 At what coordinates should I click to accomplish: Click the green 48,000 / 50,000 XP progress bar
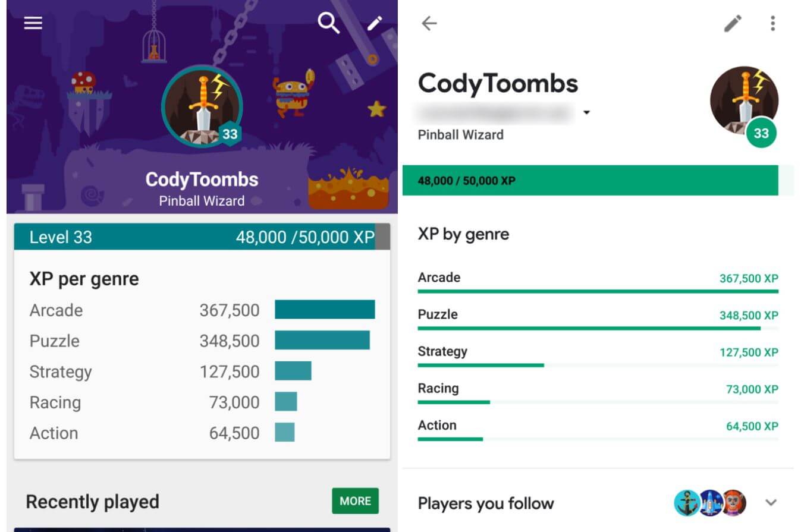(590, 181)
